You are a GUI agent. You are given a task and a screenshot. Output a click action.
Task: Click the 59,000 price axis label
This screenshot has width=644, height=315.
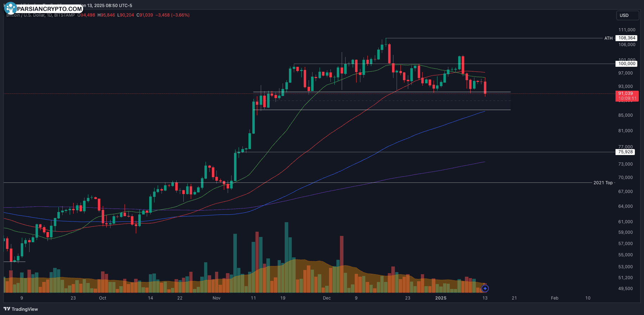tap(626, 232)
